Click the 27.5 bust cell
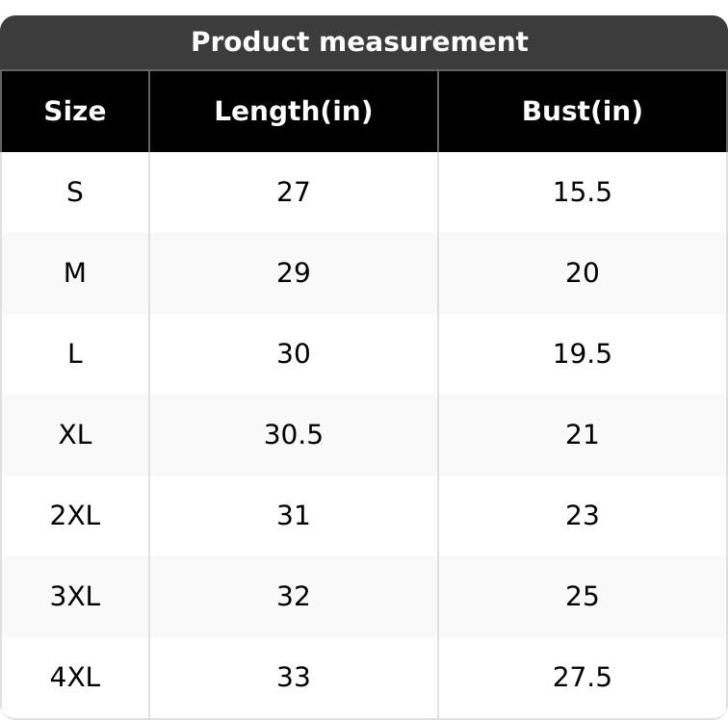 tap(582, 678)
